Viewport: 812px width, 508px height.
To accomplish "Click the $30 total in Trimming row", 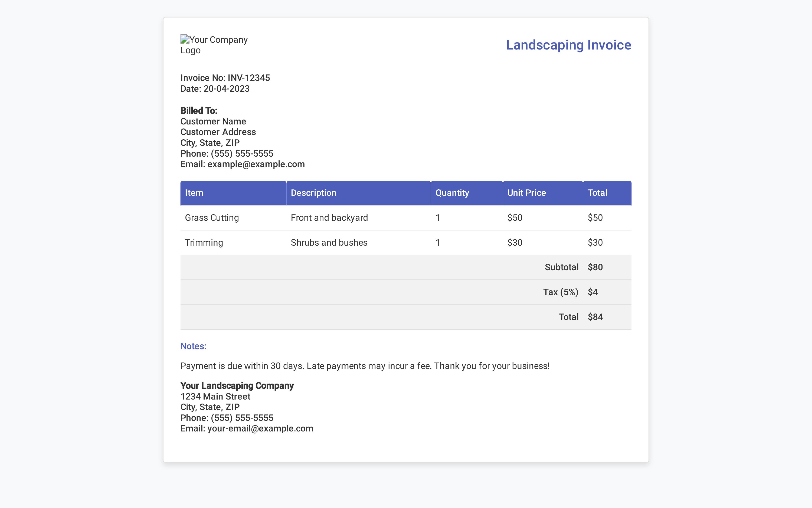I will point(607,243).
